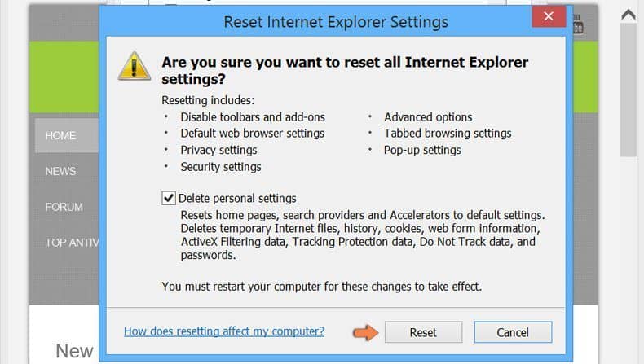Viewport: 644px width, 364px height.
Task: Click the partially hidden YouTube icon
Action: pos(577,24)
